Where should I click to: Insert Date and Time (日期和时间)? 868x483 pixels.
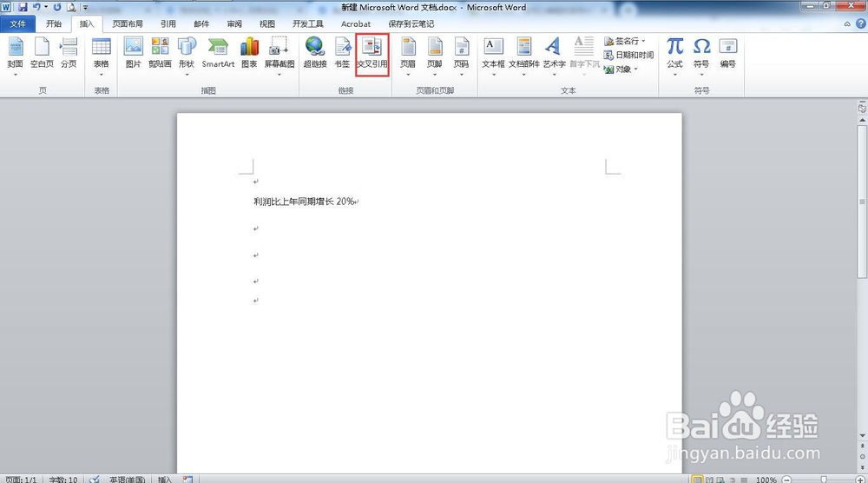tap(628, 55)
